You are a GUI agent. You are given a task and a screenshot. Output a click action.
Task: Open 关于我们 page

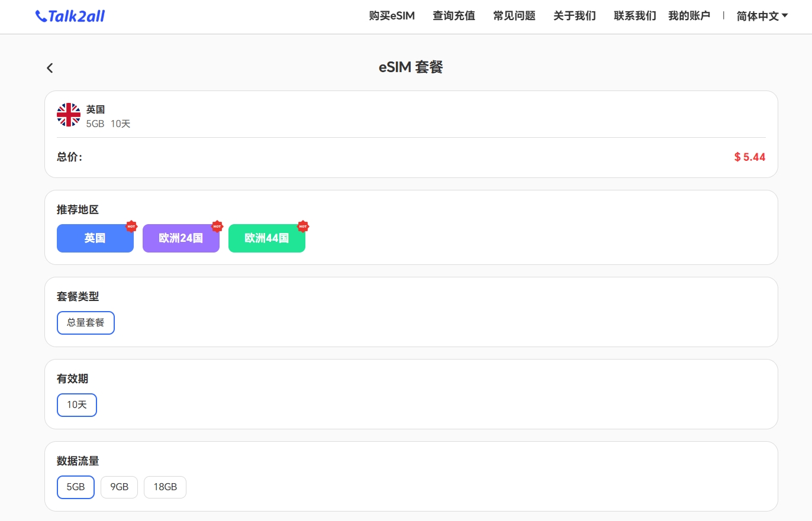(x=575, y=16)
